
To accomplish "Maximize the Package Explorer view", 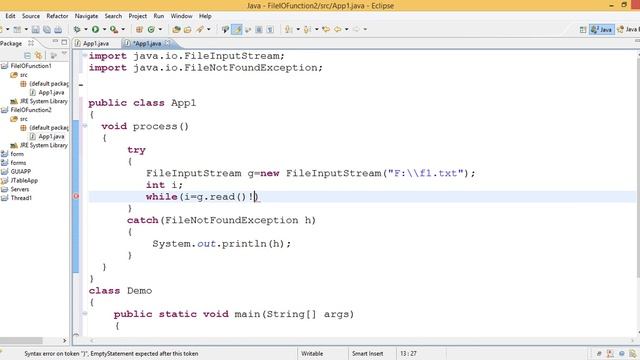I will (64, 42).
